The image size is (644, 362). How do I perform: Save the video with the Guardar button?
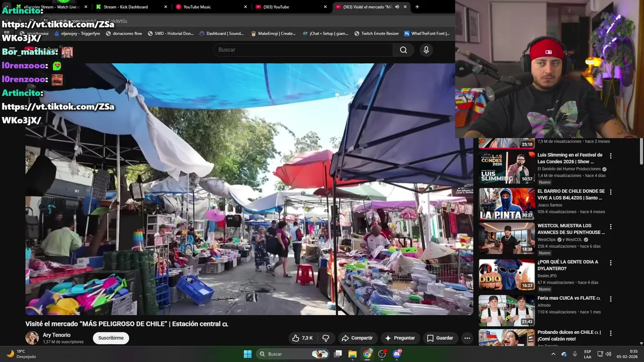(x=440, y=338)
